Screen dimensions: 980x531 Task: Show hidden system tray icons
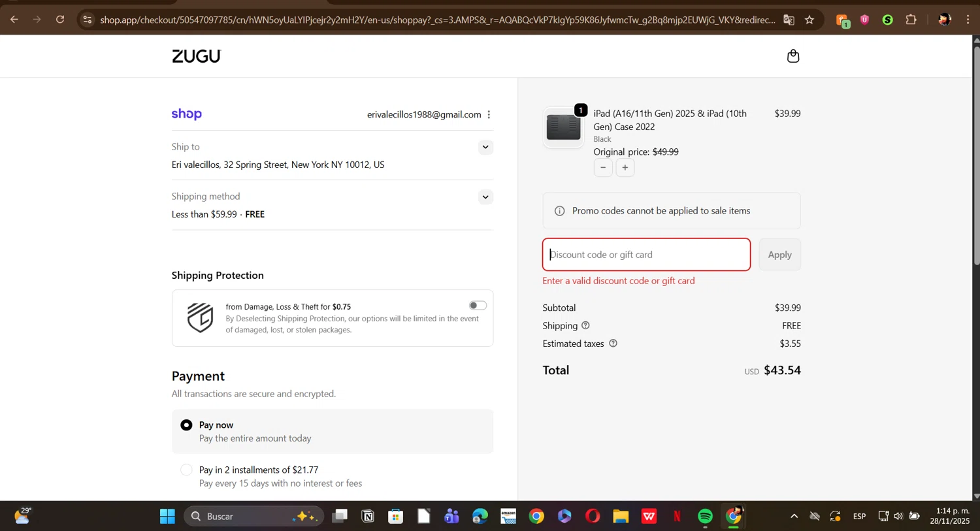(794, 517)
